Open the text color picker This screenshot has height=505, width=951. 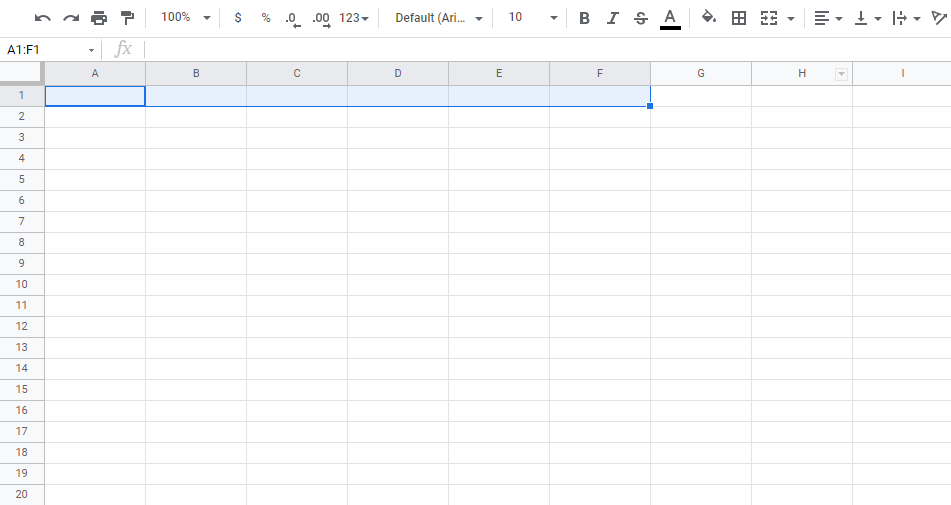click(670, 18)
